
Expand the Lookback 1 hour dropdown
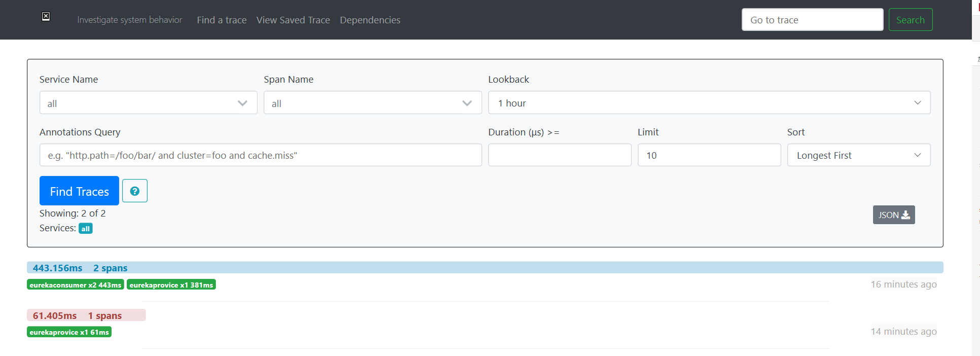pyautogui.click(x=709, y=102)
